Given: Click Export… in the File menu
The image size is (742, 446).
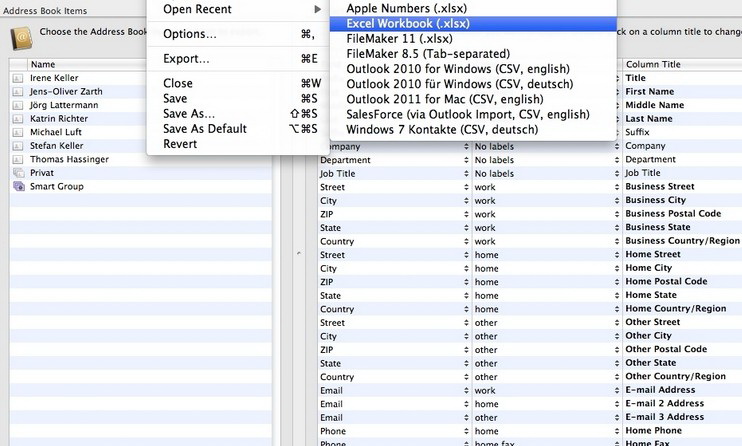Looking at the screenshot, I should (238, 59).
